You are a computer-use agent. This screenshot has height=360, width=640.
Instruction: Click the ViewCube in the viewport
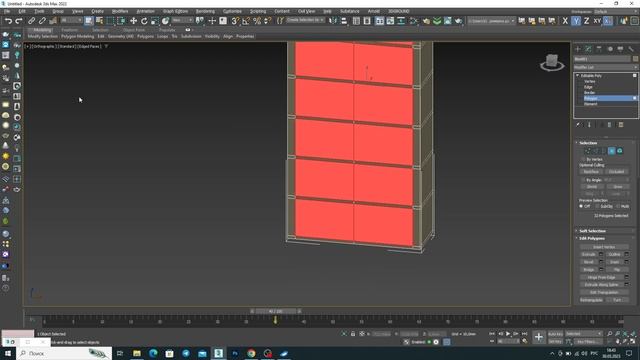[x=552, y=62]
